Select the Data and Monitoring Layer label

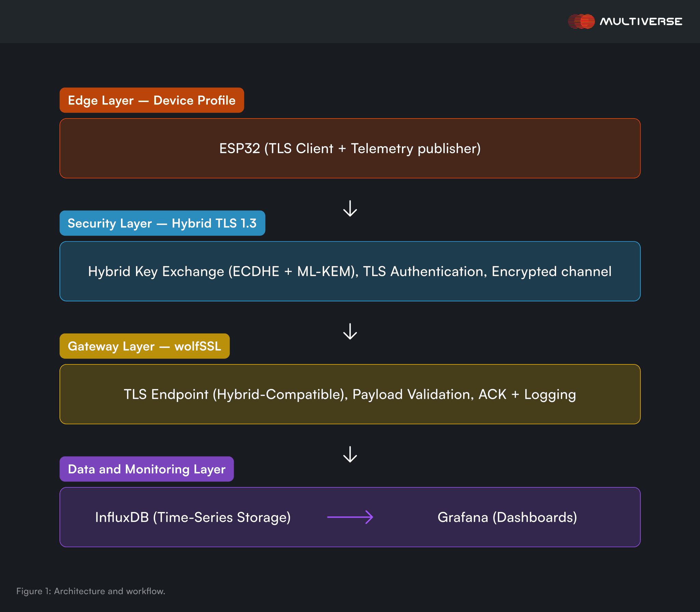tap(147, 469)
